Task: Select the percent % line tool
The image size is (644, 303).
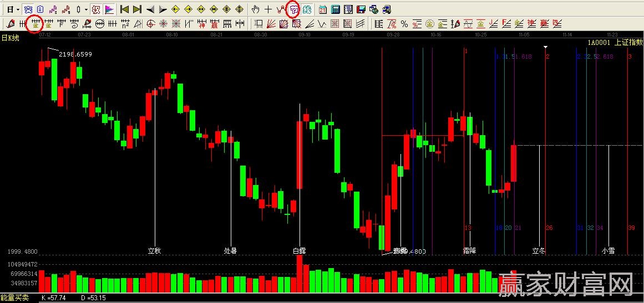Action: [x=404, y=24]
